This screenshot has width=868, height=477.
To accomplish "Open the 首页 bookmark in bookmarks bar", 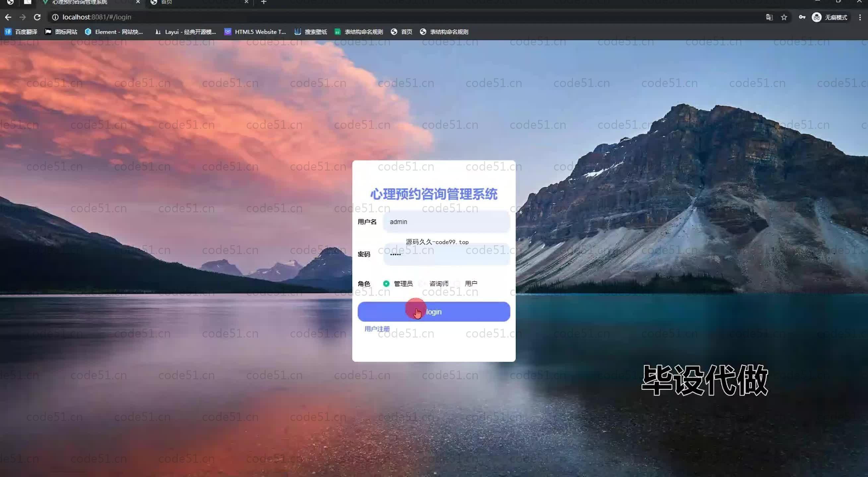I will (x=402, y=32).
